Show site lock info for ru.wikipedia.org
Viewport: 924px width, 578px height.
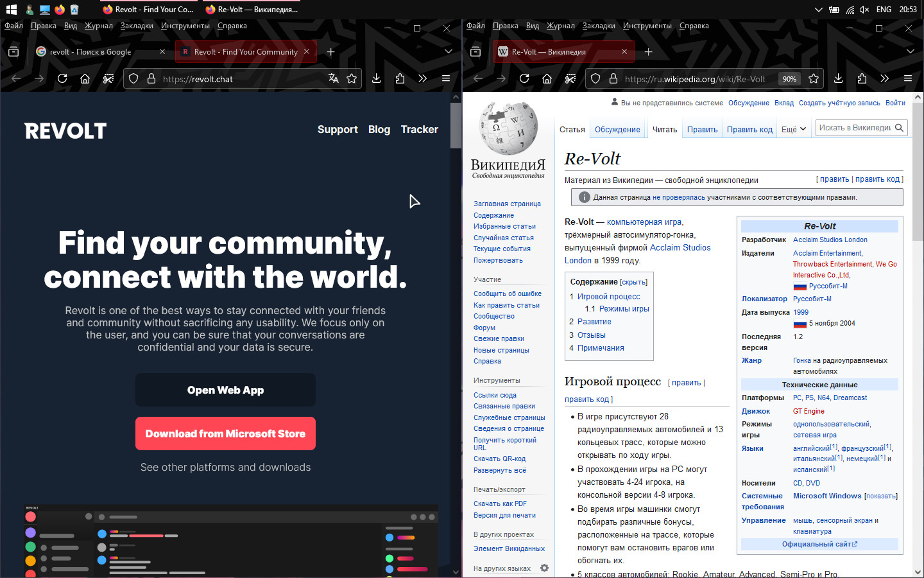pyautogui.click(x=613, y=78)
